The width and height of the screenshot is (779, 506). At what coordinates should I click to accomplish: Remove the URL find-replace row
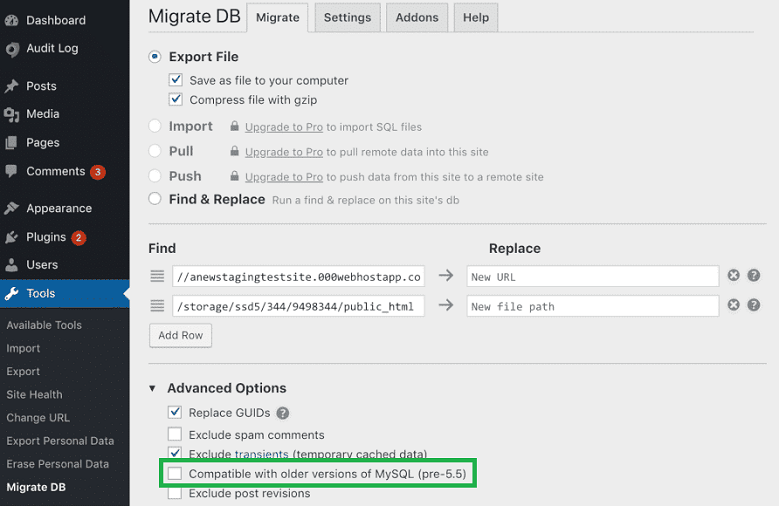(733, 275)
